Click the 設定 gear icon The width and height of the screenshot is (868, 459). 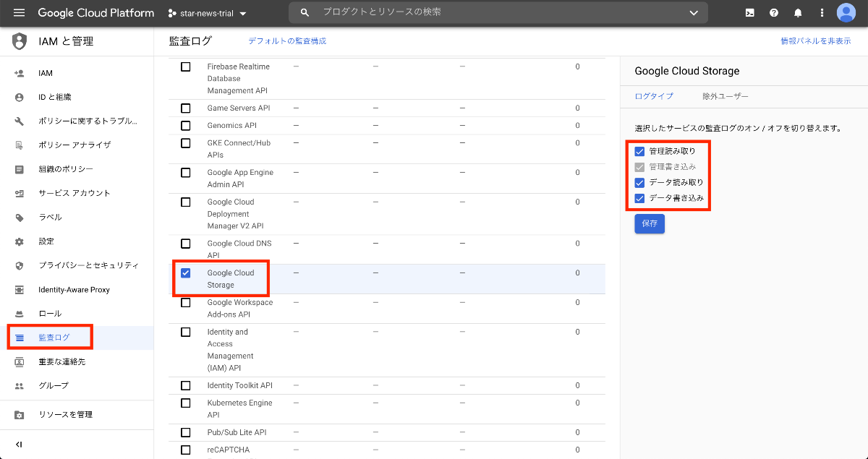point(20,241)
